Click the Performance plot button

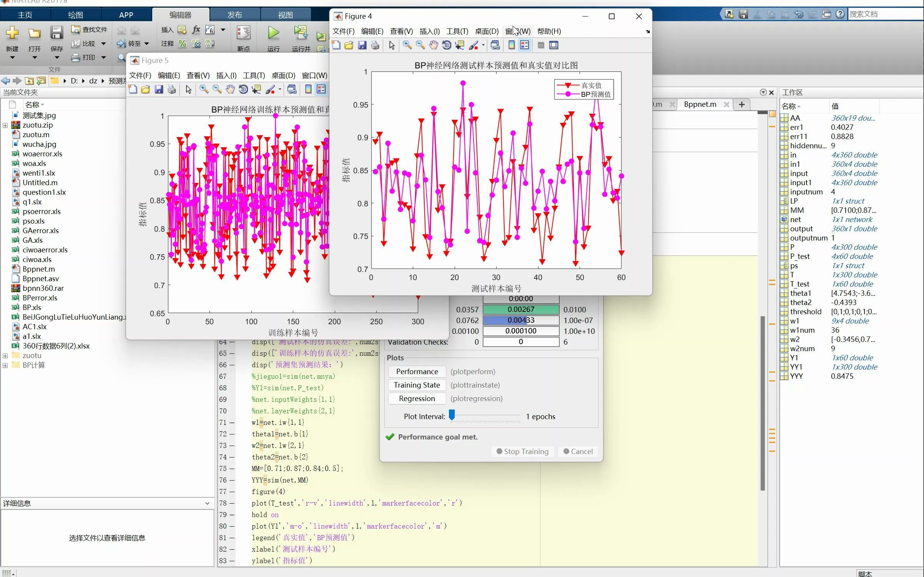pyautogui.click(x=417, y=371)
